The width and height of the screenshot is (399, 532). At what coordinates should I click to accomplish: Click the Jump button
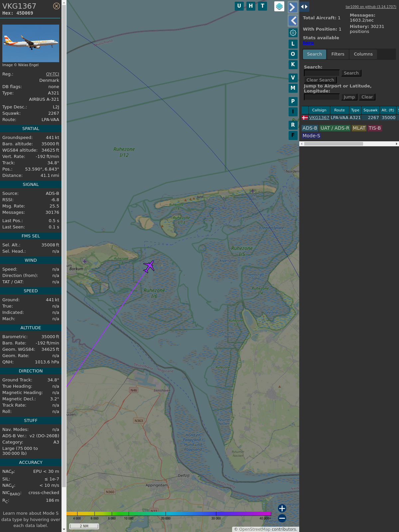point(349,97)
